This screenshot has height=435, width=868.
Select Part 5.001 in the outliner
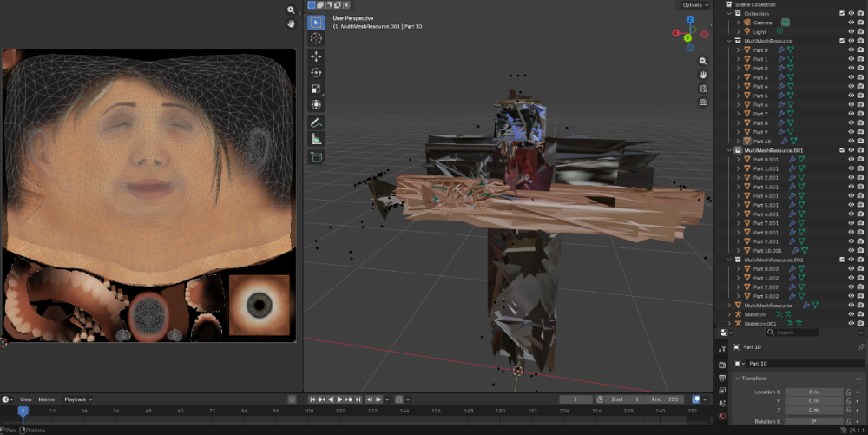[766, 205]
